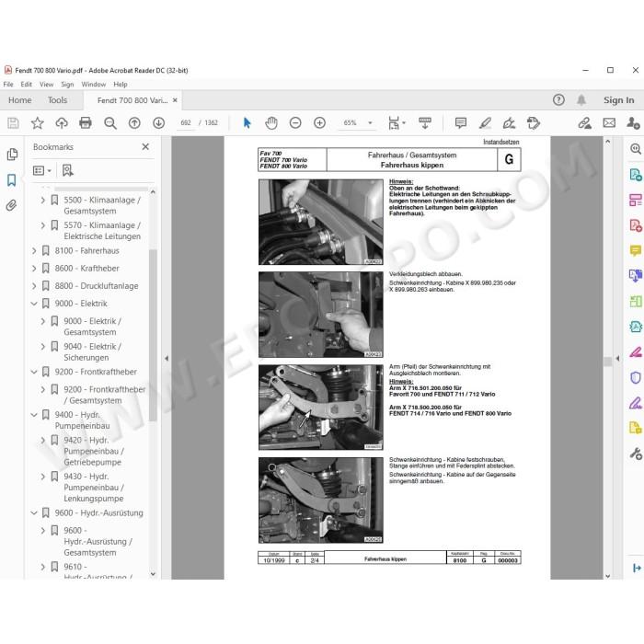This screenshot has height=644, width=644.
Task: Click the cloud upload icon
Action: [x=62, y=122]
